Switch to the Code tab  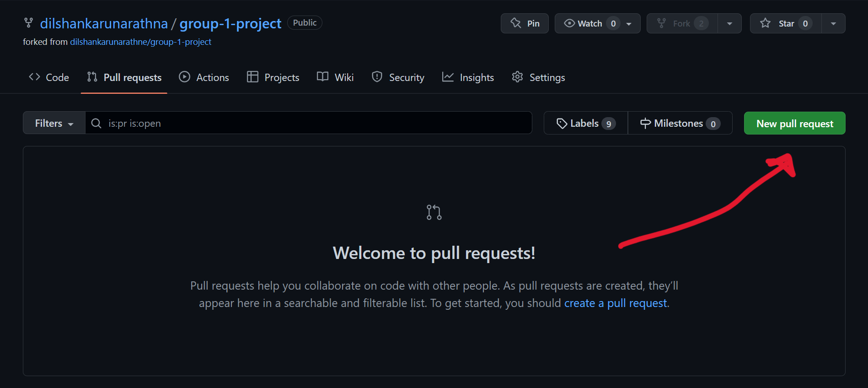[49, 77]
